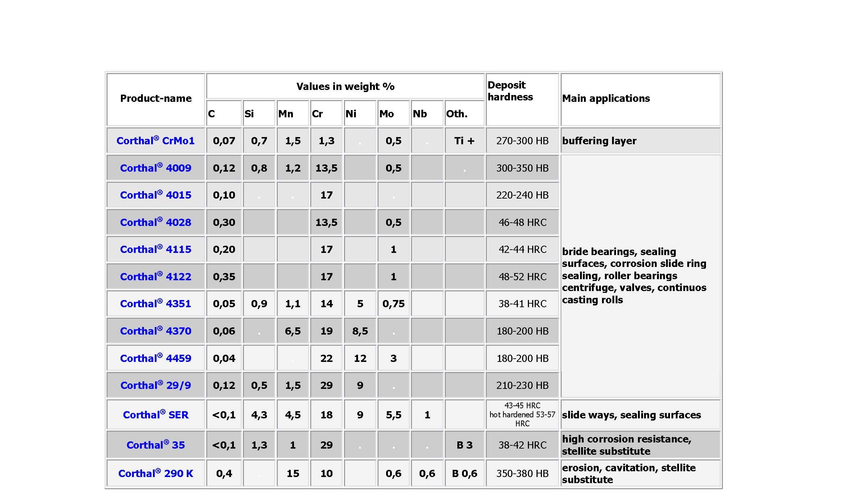The width and height of the screenshot is (842, 504).
Task: Click the 15 Mn value cell
Action: pyautogui.click(x=293, y=473)
